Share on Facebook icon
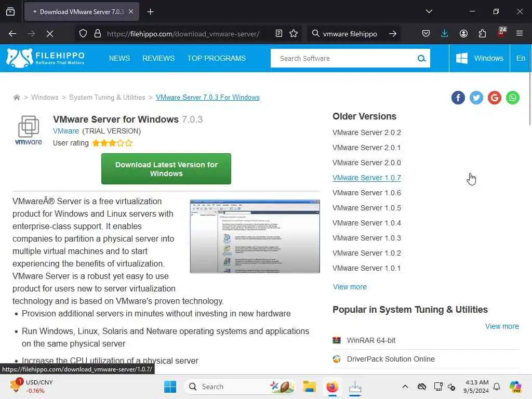Viewport: 532px width, 399px height. (458, 98)
